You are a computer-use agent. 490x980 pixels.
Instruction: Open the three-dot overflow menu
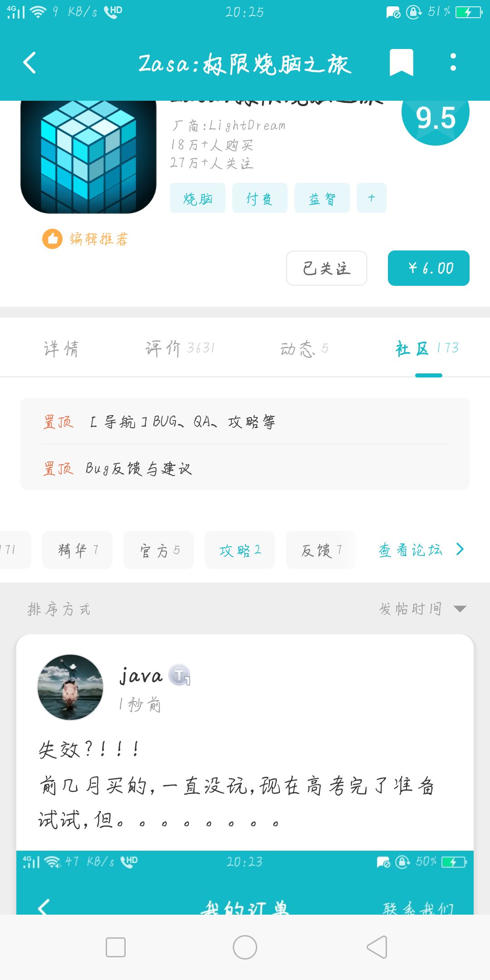click(453, 63)
